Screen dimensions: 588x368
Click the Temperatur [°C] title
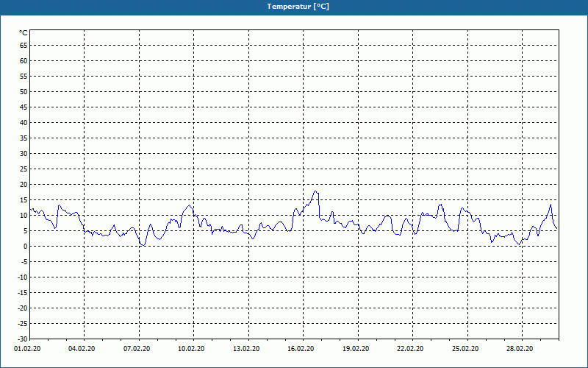click(298, 7)
